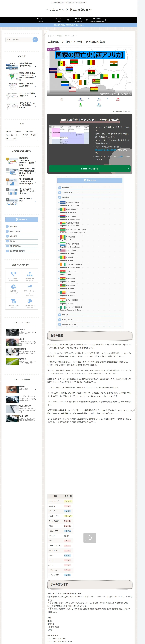Jump to 参考リンク in sidebar contents
The image size is (145, 644).
tap(13, 241)
